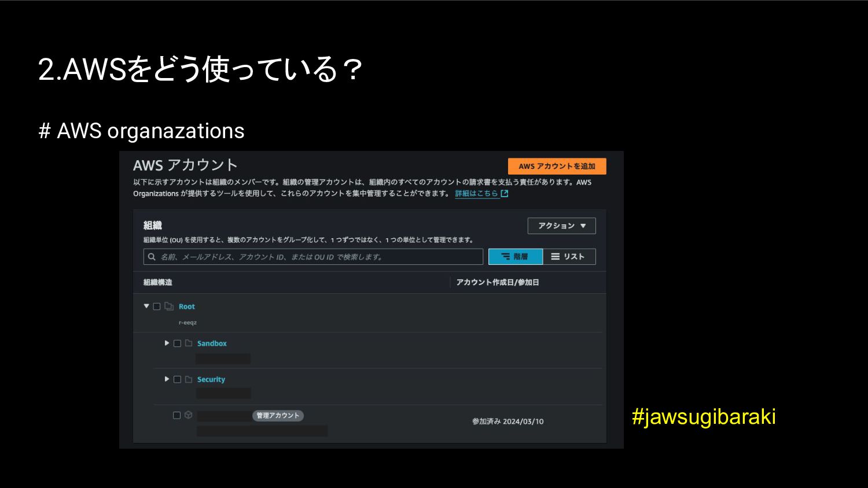Click the management account cube icon
Viewport: 868px width, 488px height.
188,415
